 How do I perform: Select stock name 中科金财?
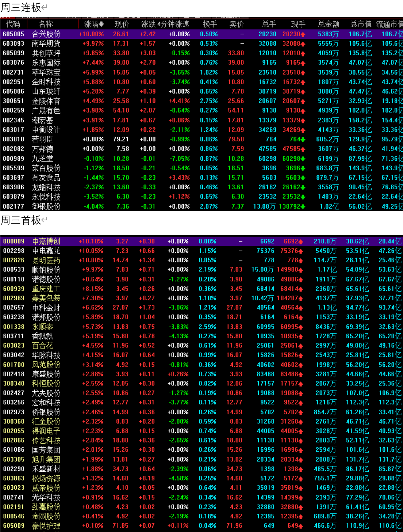(46, 308)
